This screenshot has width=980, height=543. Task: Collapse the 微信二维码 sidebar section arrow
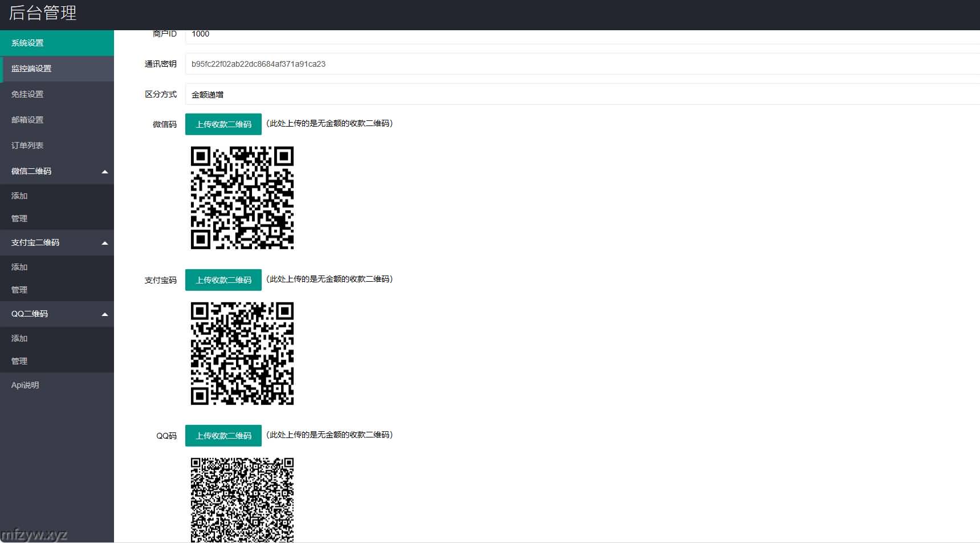[x=105, y=172]
